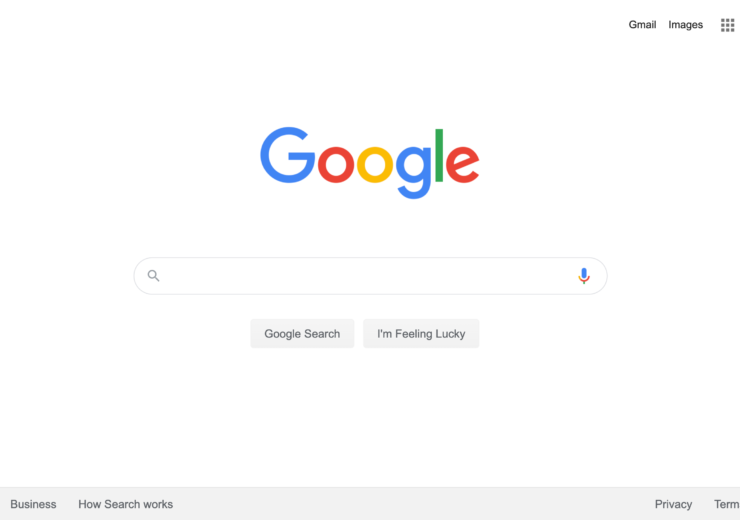This screenshot has height=520, width=740.
Task: Open Gmail from the top bar
Action: (x=642, y=25)
